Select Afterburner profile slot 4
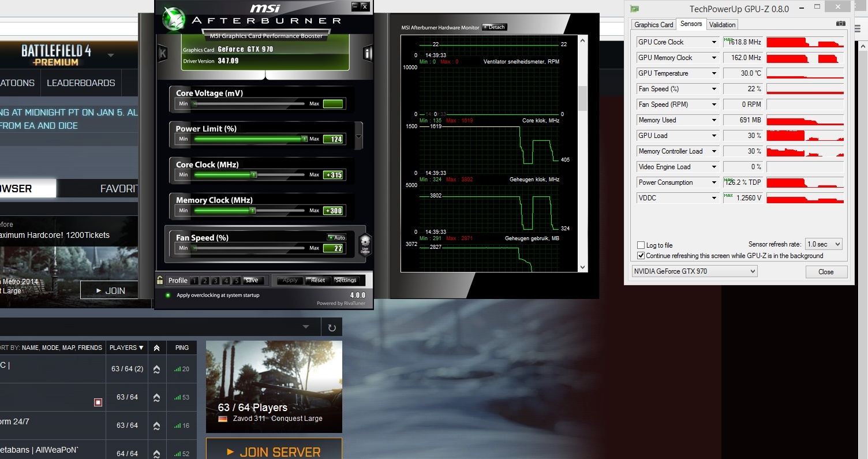 [x=226, y=281]
